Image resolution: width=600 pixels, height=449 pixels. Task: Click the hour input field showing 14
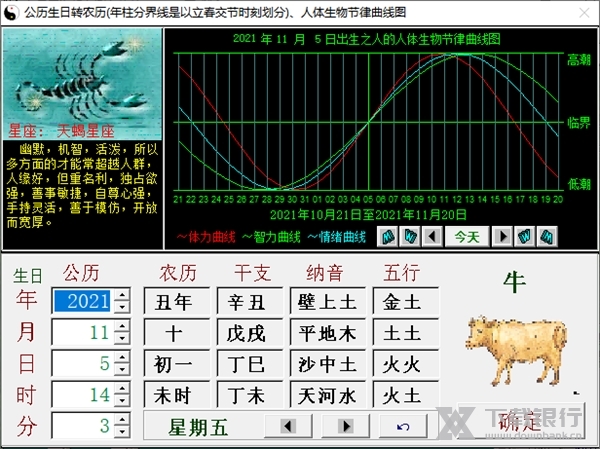click(83, 395)
